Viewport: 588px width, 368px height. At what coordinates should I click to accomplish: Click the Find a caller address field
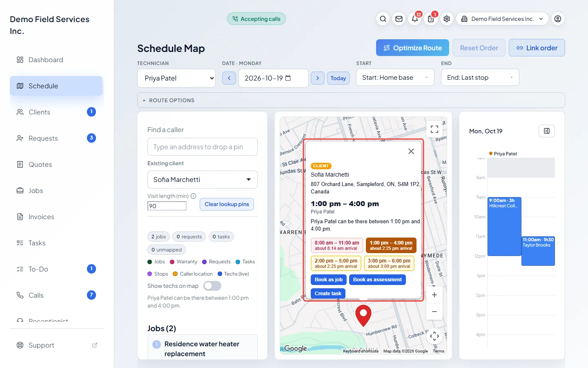click(x=203, y=147)
